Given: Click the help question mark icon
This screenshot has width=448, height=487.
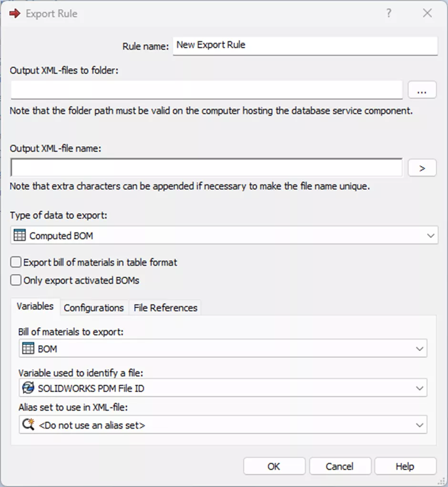Looking at the screenshot, I should [389, 13].
